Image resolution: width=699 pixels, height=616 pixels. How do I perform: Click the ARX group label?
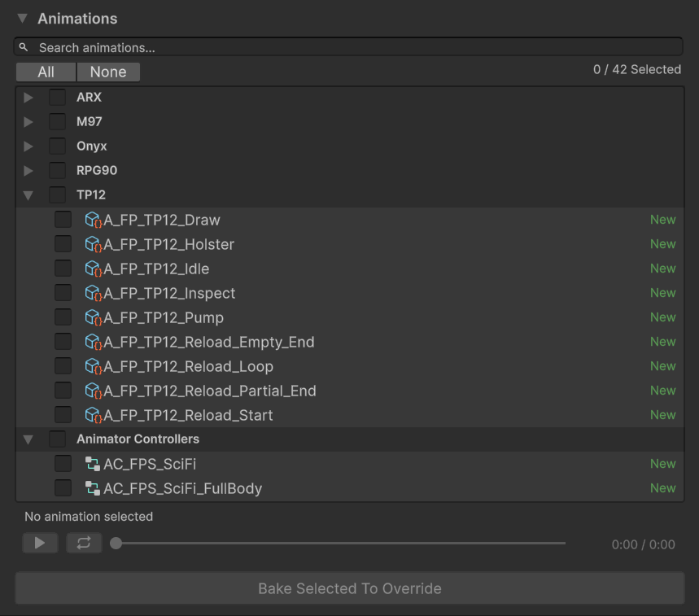(x=89, y=97)
